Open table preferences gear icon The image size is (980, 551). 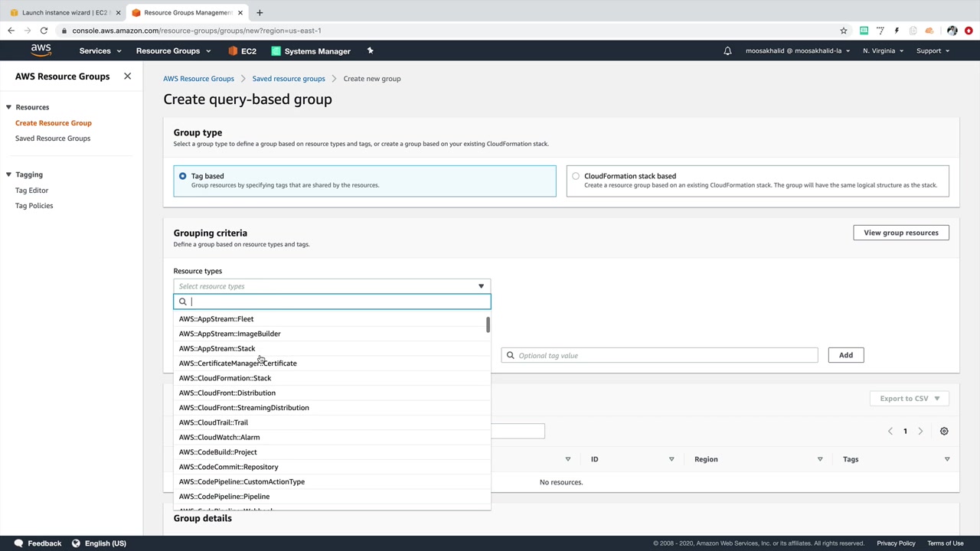(x=944, y=431)
